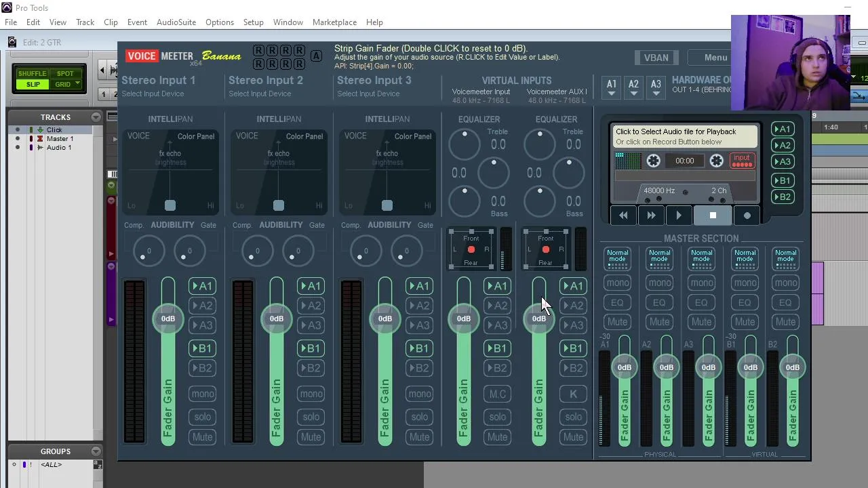Open the A2 hardware out device selector
This screenshot has height=488, width=868.
(633, 87)
